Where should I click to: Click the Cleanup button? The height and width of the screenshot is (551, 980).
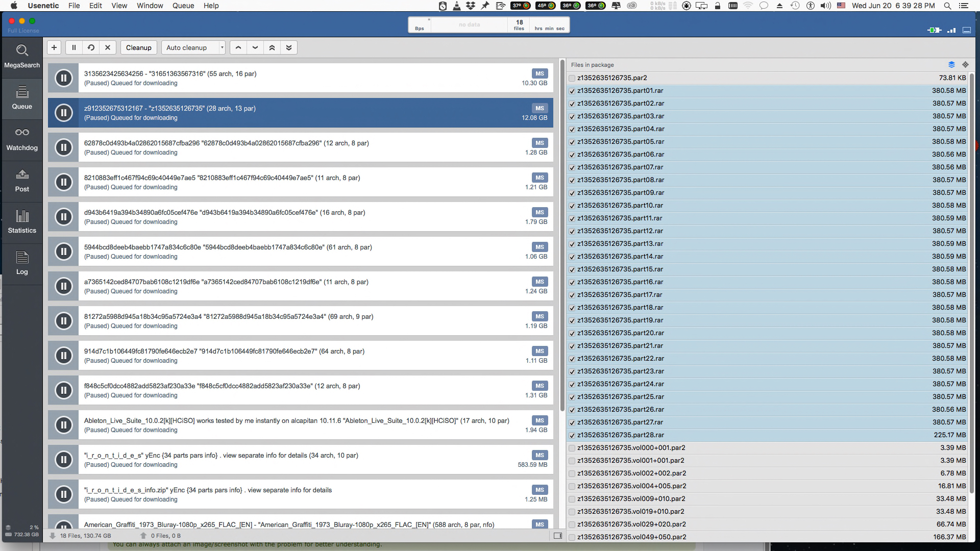pos(139,47)
